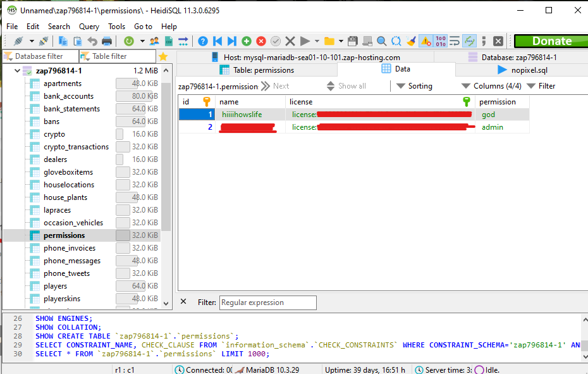Click the green Donate button
The width and height of the screenshot is (588, 374).
coord(551,41)
